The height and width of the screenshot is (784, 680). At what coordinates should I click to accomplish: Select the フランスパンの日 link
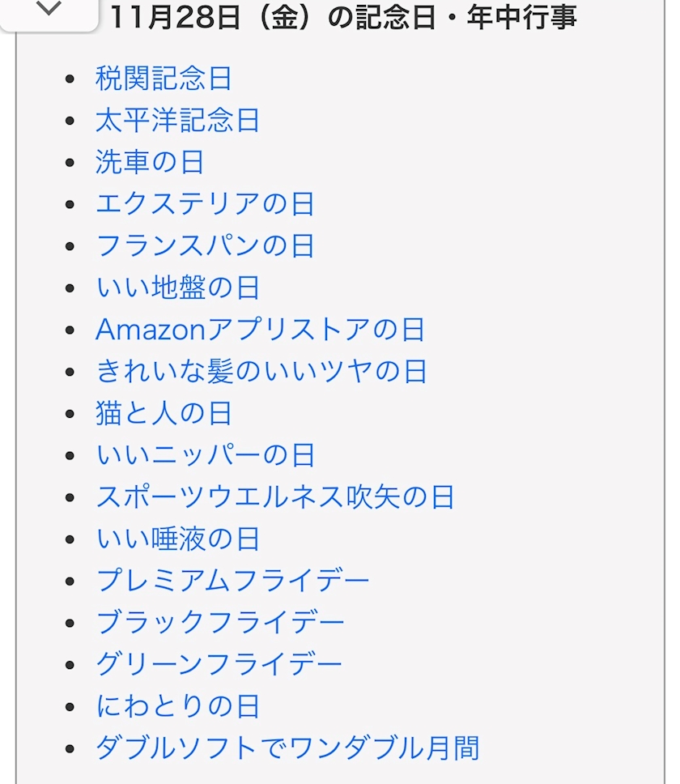(x=205, y=245)
